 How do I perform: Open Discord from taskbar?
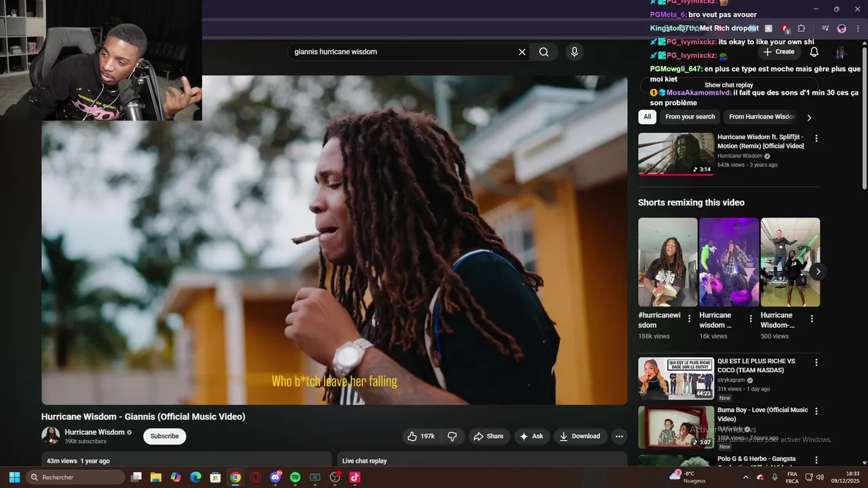[275, 477]
